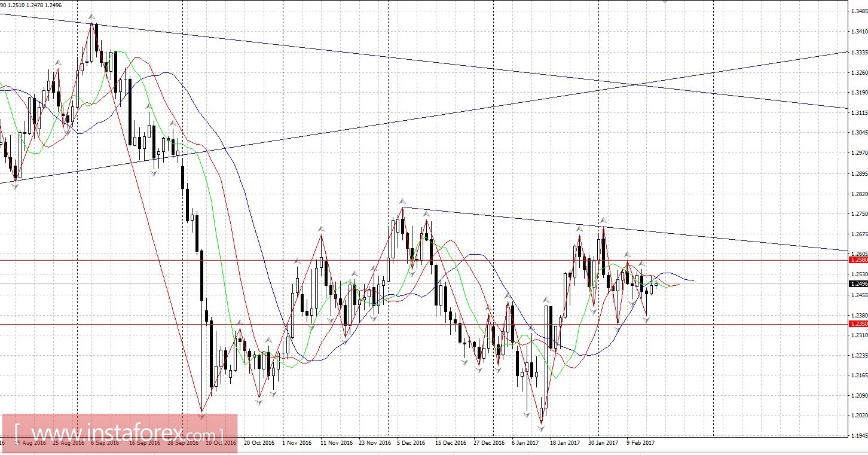Click the 1.3190 price axis label
This screenshot has height=455, width=868.
point(858,93)
